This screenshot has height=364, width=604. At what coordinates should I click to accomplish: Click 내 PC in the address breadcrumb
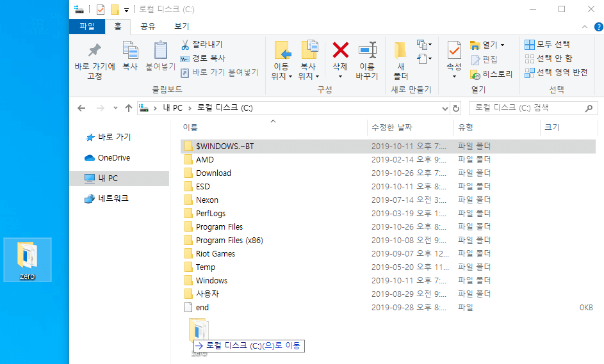coord(172,108)
